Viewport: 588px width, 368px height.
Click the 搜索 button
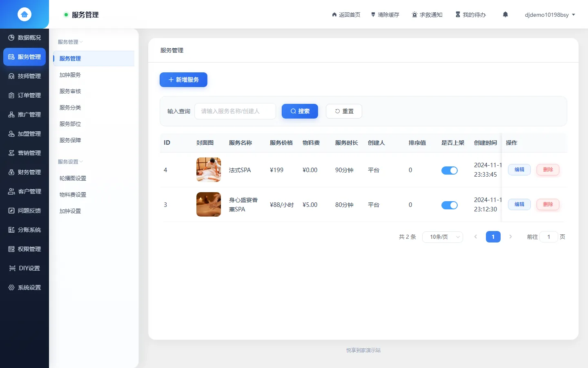click(x=300, y=111)
